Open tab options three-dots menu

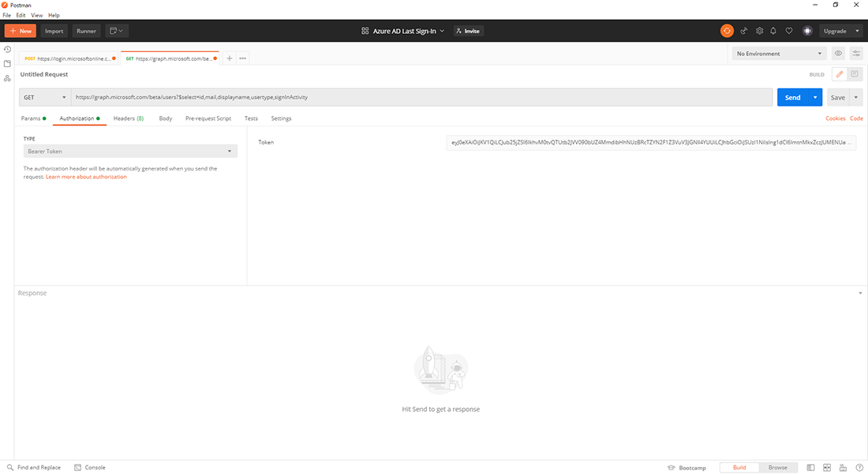point(242,58)
